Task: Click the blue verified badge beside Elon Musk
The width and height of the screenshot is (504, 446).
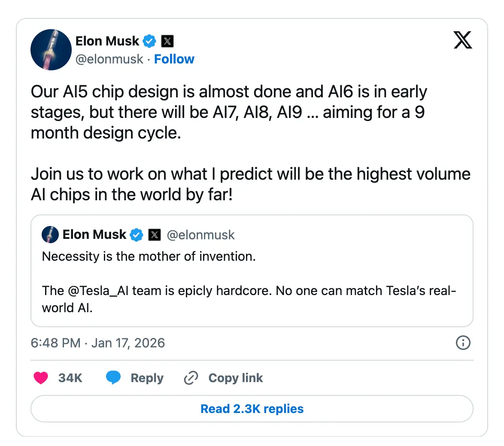Action: tap(149, 41)
